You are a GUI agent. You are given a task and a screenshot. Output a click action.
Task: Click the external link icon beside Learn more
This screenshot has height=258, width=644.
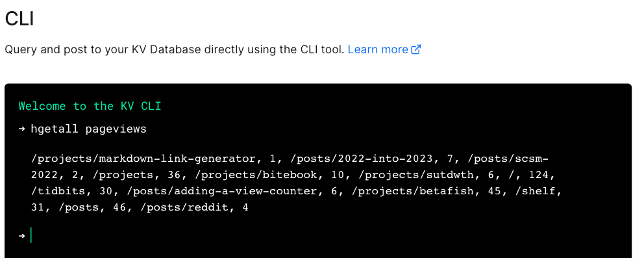tap(415, 49)
